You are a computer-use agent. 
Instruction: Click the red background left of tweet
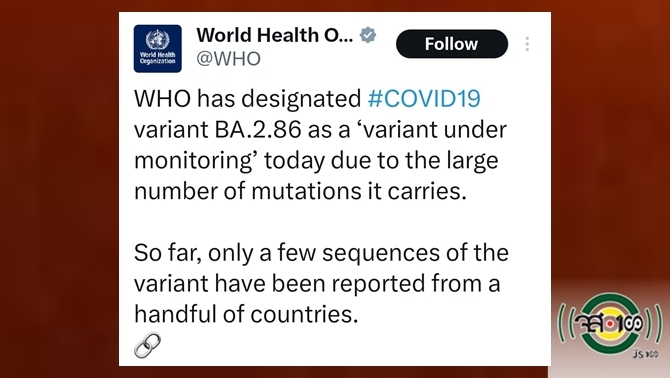point(59,189)
